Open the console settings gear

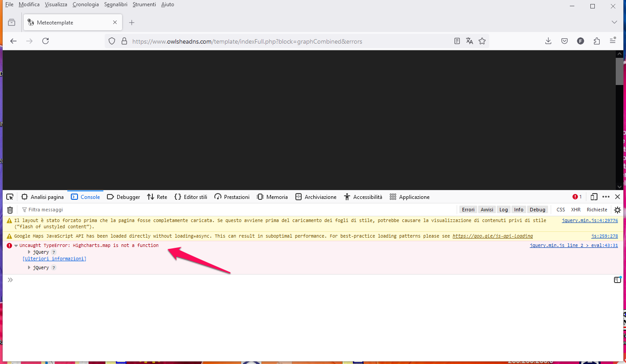(x=617, y=210)
